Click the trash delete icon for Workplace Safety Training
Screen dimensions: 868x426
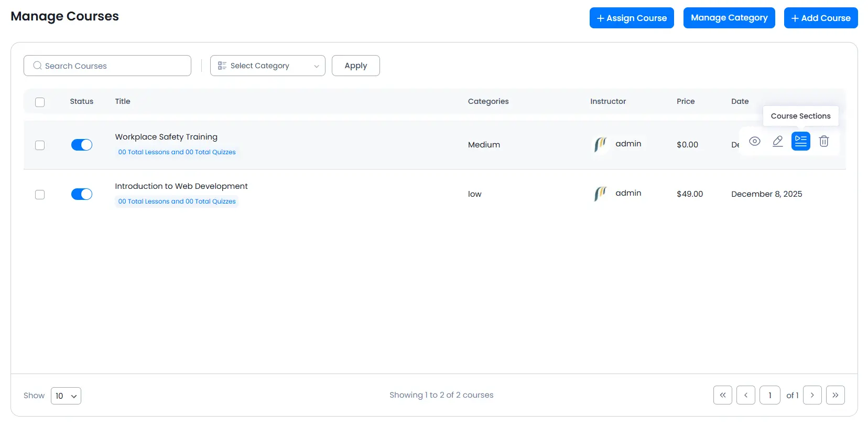[x=823, y=141]
